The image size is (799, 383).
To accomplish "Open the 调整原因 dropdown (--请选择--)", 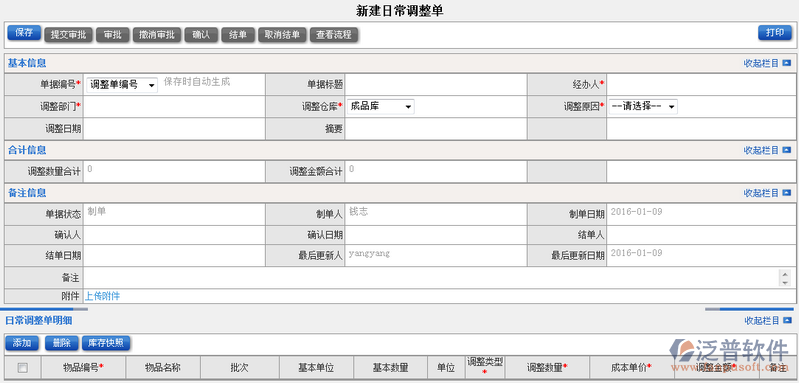I will 643,106.
